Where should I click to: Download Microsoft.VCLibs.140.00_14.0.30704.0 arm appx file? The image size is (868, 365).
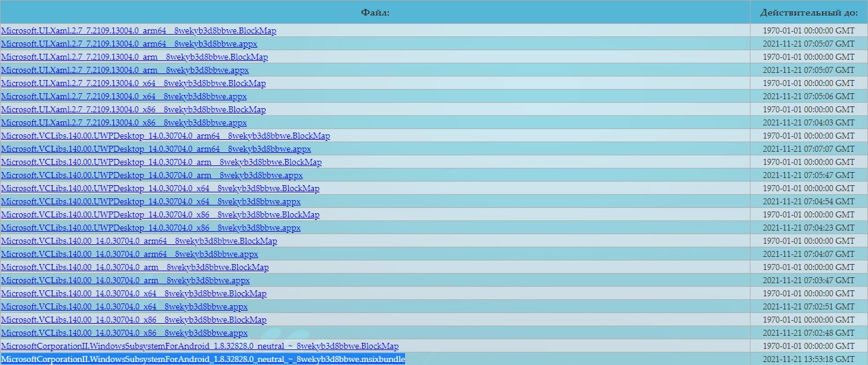(126, 280)
